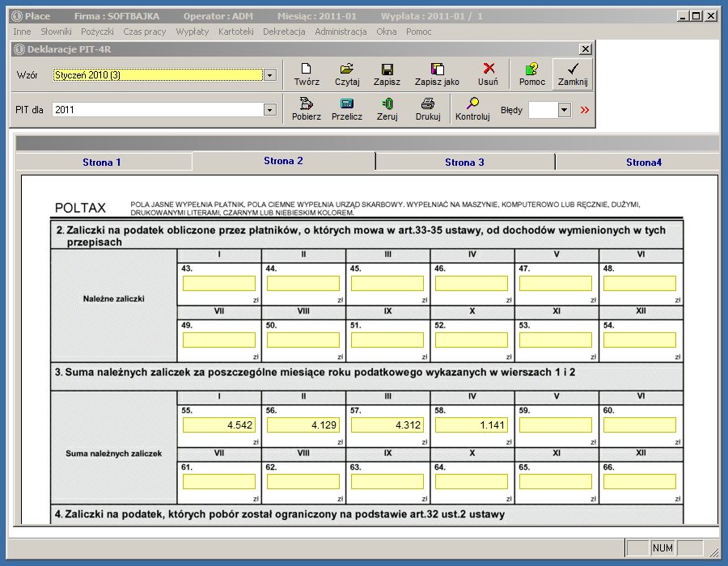
Task: Click field 48 for June advances
Action: click(640, 284)
